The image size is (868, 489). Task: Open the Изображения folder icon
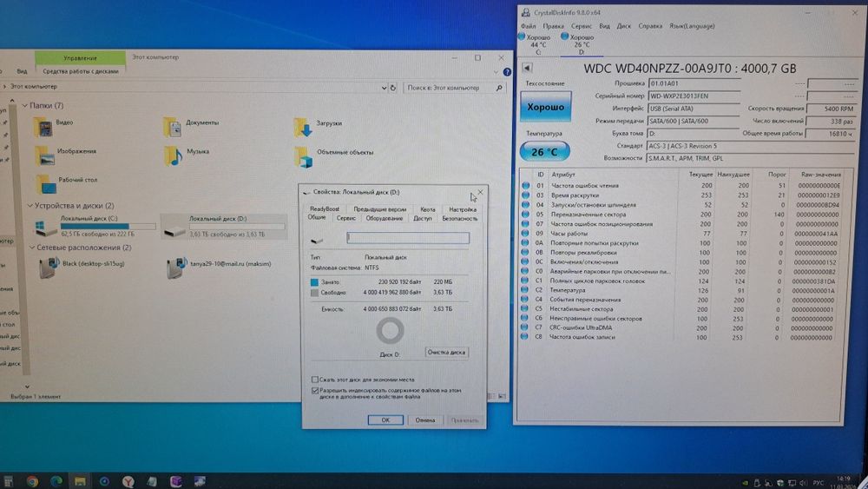click(x=45, y=155)
